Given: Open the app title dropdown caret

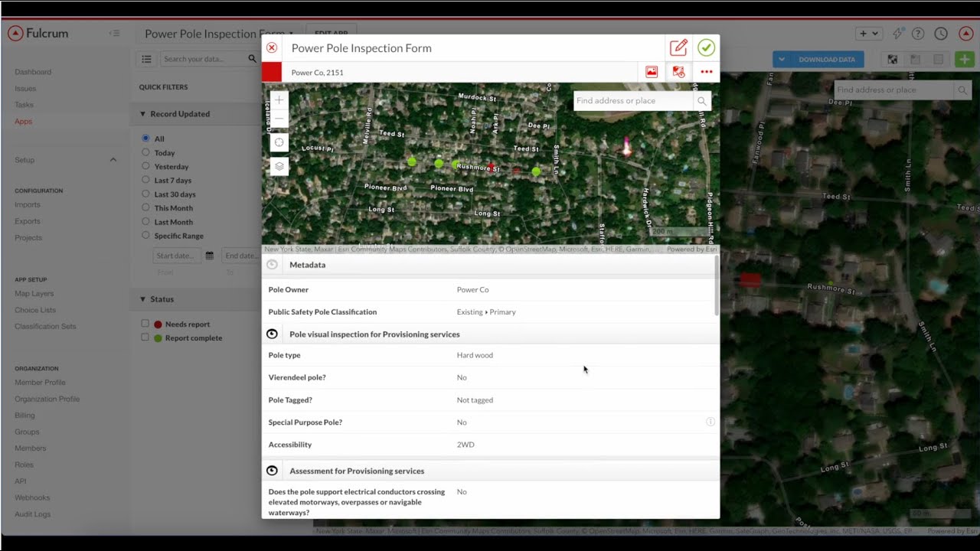Looking at the screenshot, I should pos(292,34).
